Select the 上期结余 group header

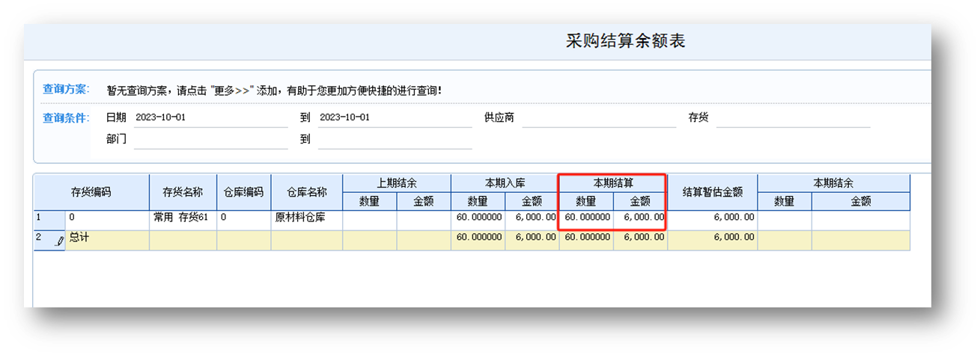click(397, 183)
